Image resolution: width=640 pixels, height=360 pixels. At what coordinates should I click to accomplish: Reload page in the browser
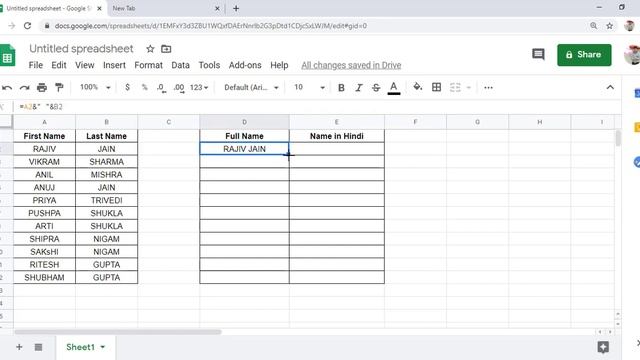click(27, 26)
